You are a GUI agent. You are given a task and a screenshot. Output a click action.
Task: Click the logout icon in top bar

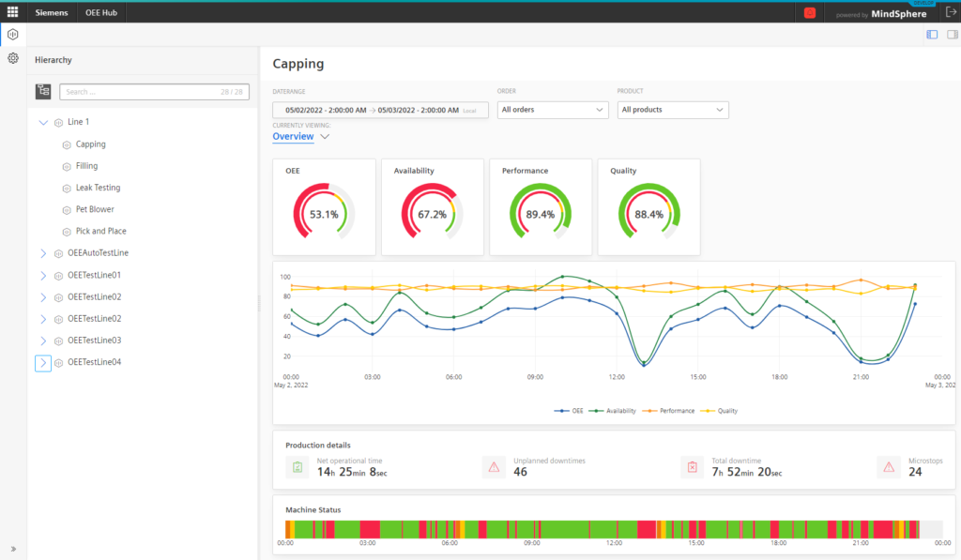(952, 11)
